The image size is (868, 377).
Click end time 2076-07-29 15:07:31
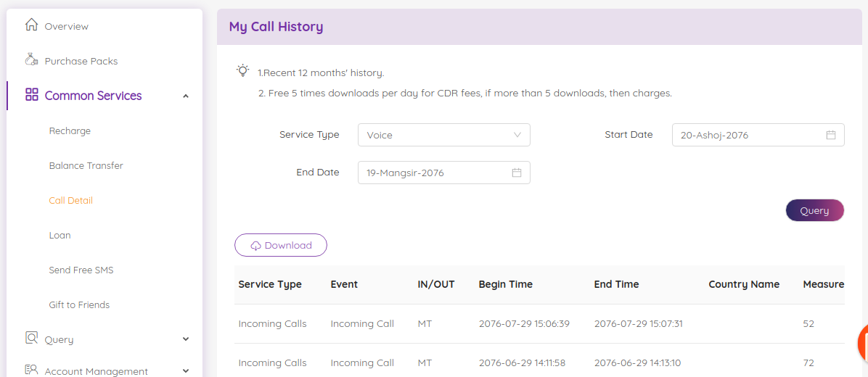click(638, 323)
